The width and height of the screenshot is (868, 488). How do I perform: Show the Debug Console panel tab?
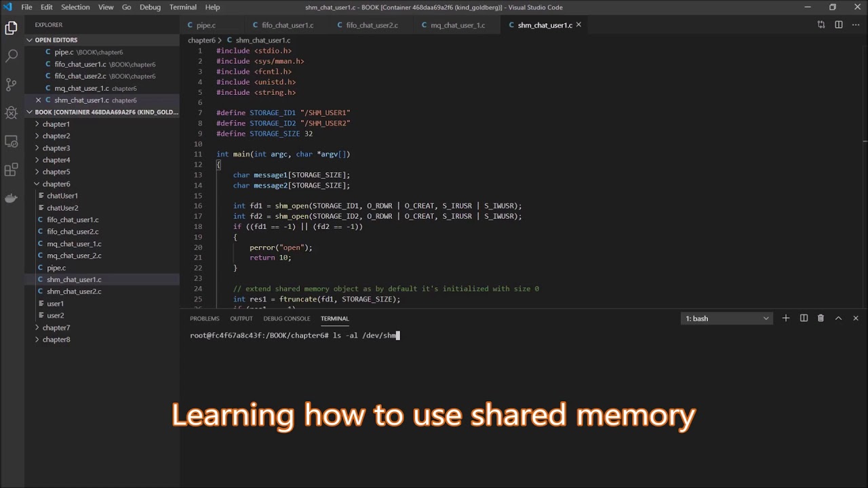point(287,319)
